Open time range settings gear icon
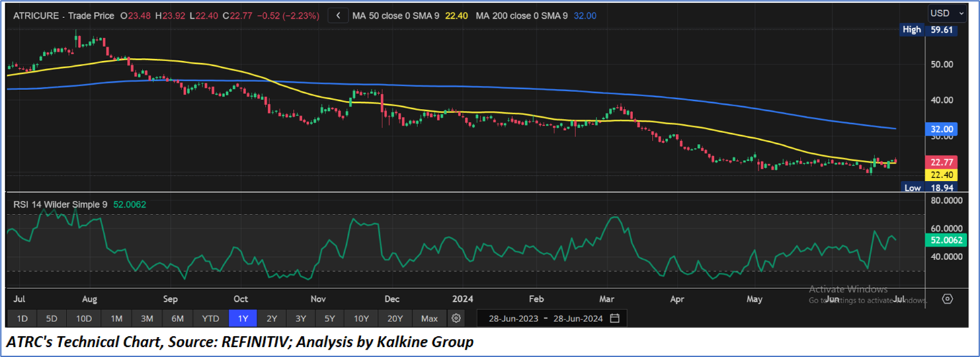This screenshot has width=980, height=357. tap(456, 318)
